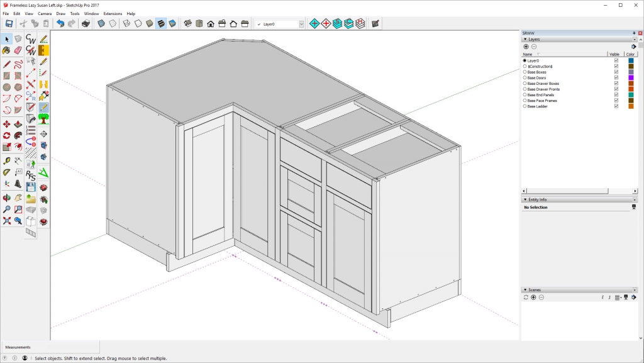Select the Select tool arrow
Viewport: 644px width, 363px height.
pyautogui.click(x=7, y=39)
